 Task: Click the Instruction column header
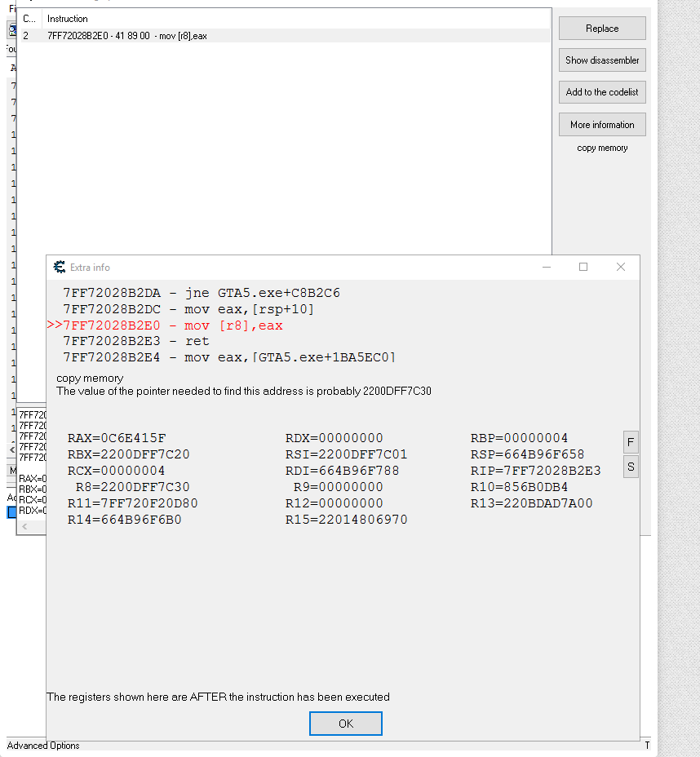click(x=68, y=19)
